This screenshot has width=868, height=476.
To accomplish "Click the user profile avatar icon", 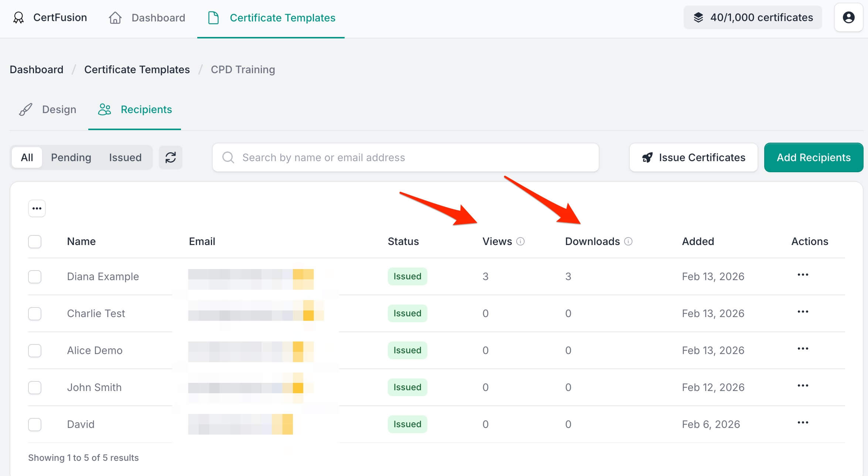I will [x=848, y=17].
